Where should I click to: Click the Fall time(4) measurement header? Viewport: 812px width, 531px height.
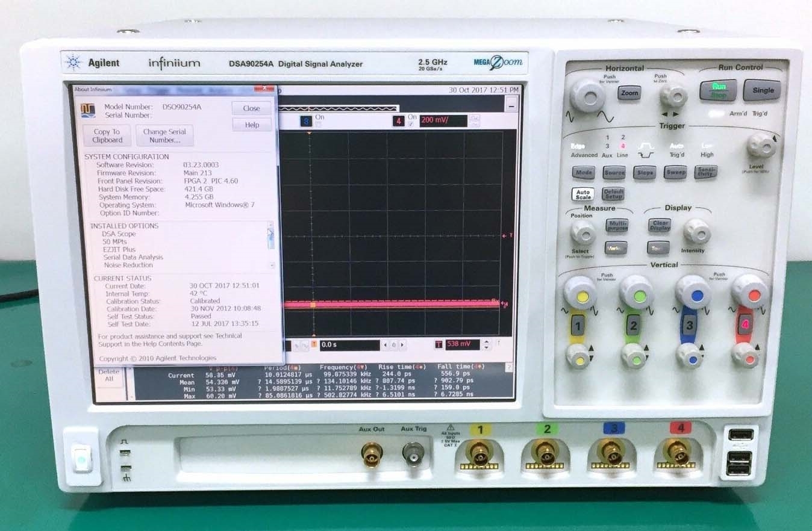click(461, 367)
